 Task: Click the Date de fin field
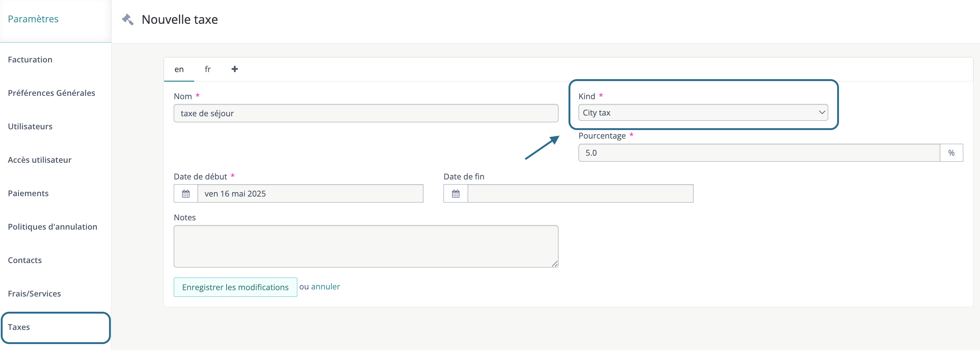pyautogui.click(x=580, y=194)
